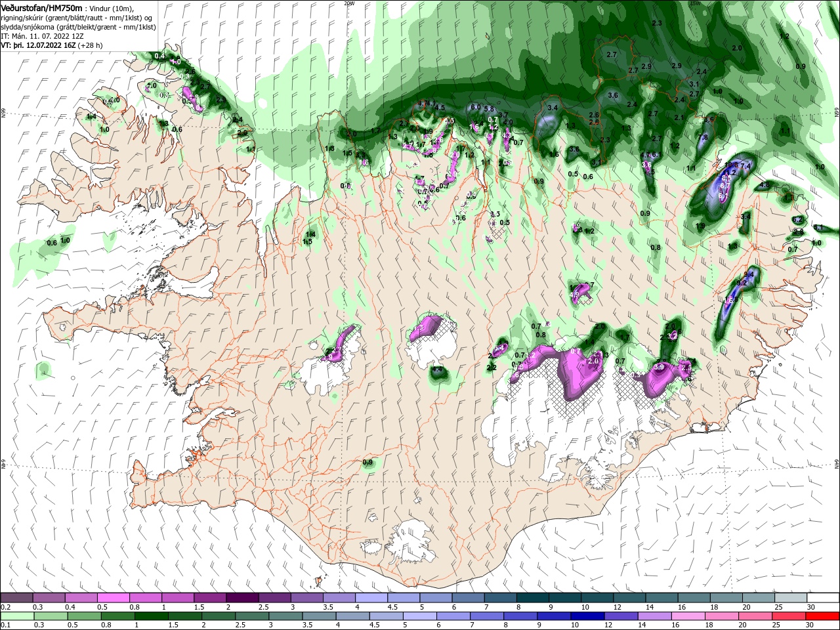Click the 0.2 label on snow scale
The image size is (840, 630).
coord(5,607)
